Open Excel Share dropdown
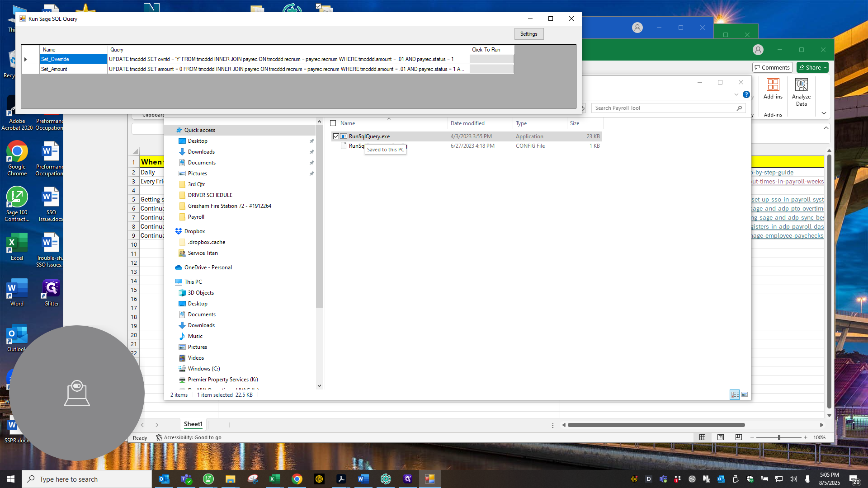868x488 pixels. click(x=812, y=67)
